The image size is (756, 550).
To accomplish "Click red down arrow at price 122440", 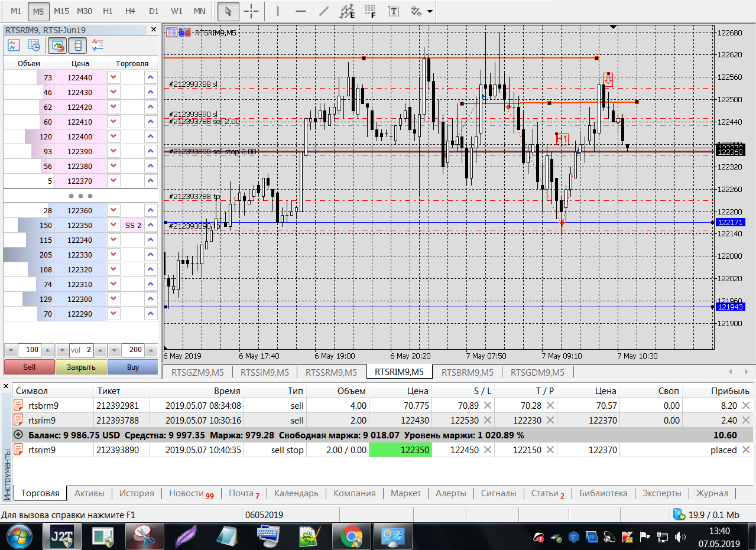I will (114, 77).
